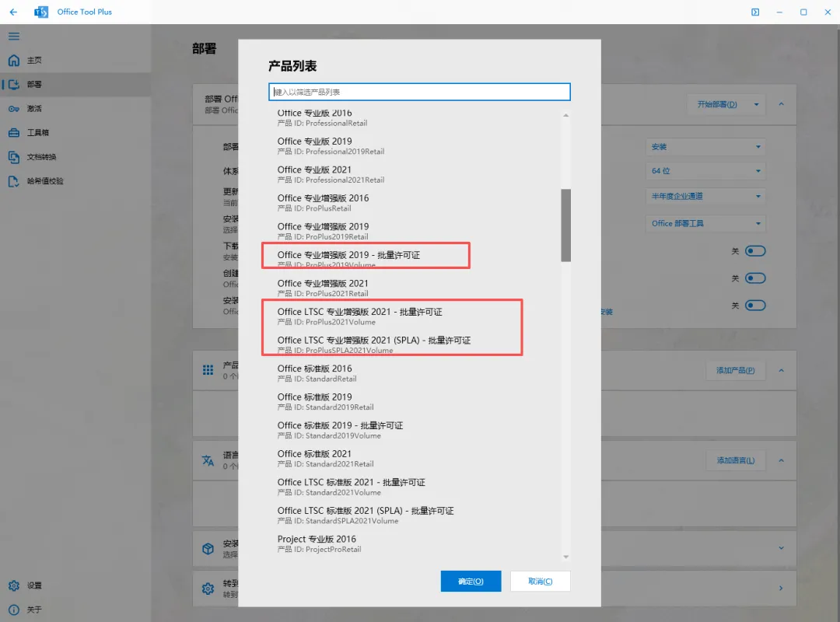Expand the install files section chevron
The width and height of the screenshot is (840, 622).
(781, 548)
